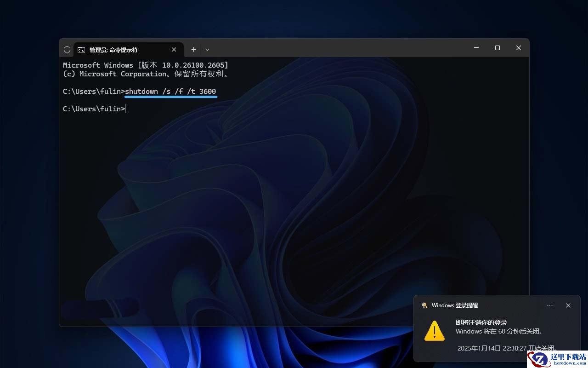Minimize the command prompt window
The width and height of the screenshot is (588, 368).
476,48
